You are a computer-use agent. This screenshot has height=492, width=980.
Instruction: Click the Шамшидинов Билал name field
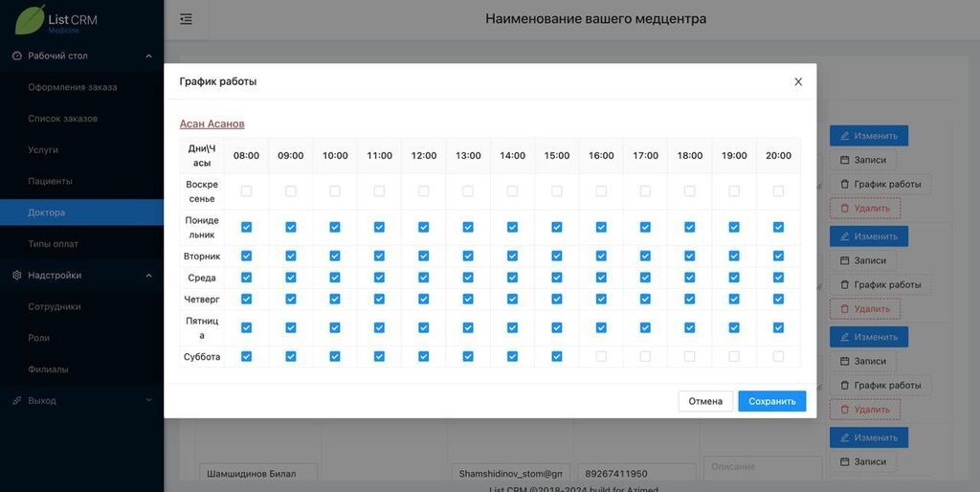(256, 474)
